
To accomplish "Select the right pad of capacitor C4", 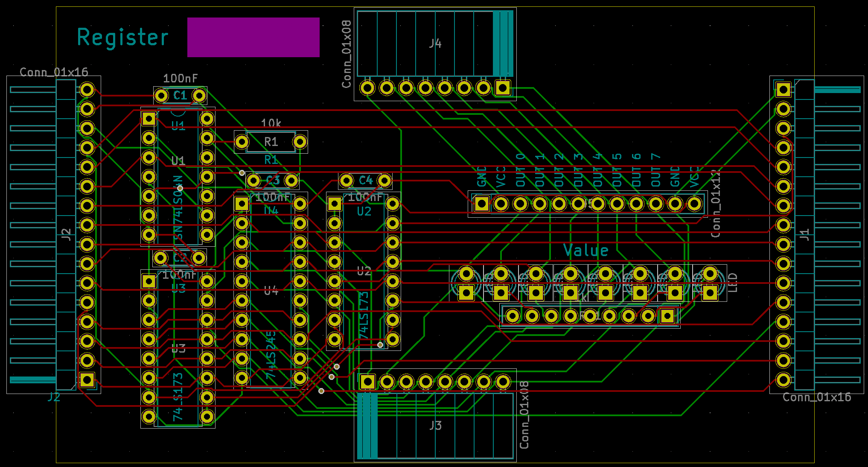I will tap(384, 181).
